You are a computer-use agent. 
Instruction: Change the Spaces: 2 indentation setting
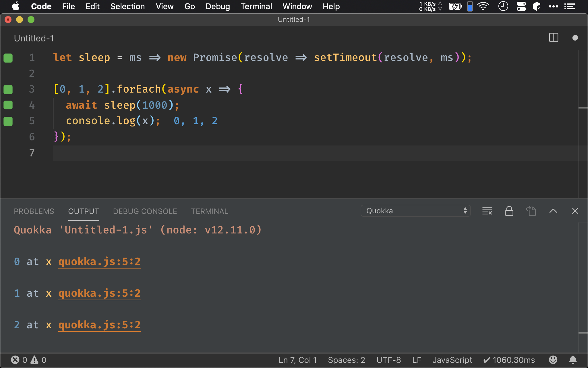pyautogui.click(x=346, y=360)
